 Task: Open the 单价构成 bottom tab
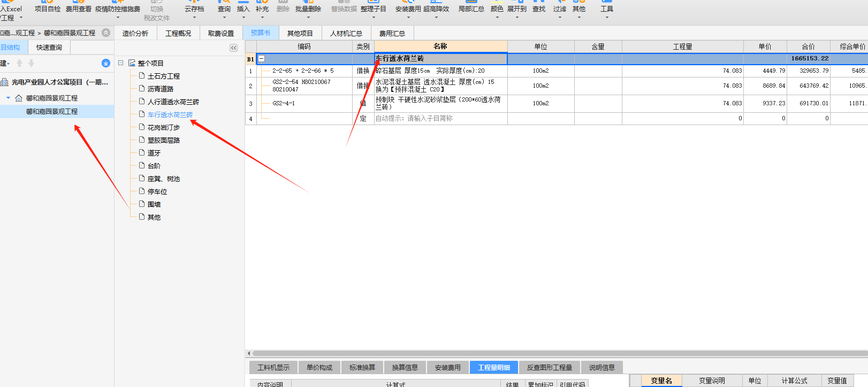point(319,368)
